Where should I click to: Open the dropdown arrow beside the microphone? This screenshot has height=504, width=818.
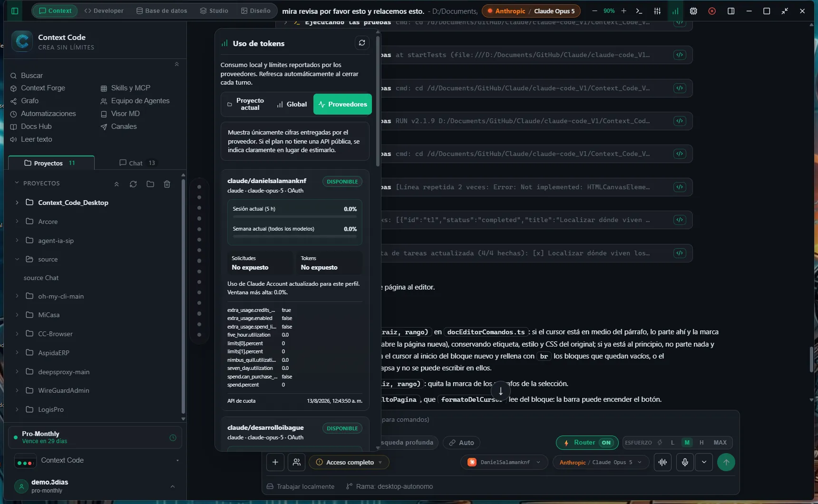click(704, 462)
